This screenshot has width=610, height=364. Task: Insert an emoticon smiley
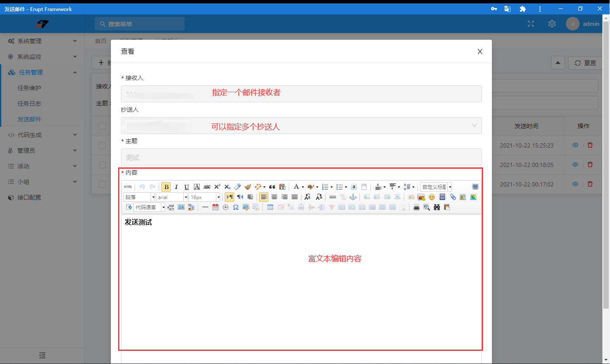coord(432,197)
